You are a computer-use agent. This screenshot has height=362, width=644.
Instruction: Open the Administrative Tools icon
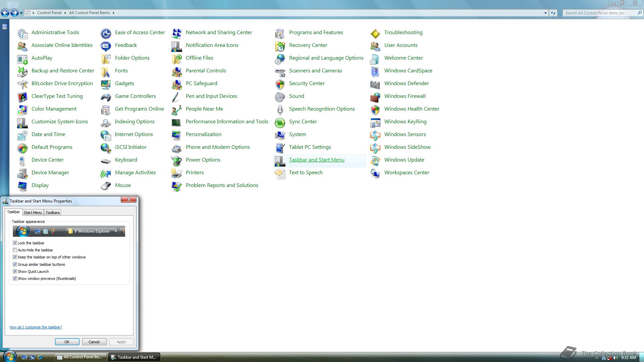22,33
